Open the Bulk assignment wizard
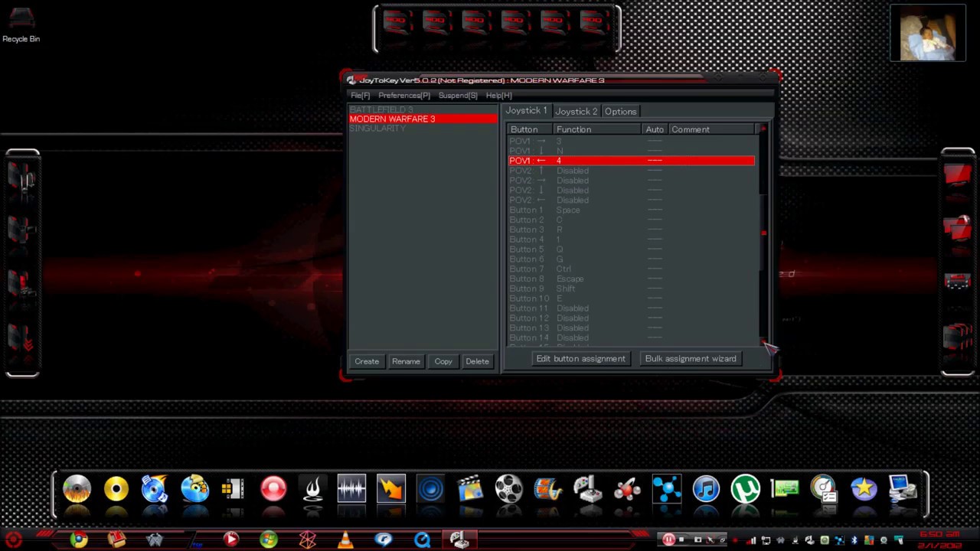The image size is (980, 551). (691, 359)
